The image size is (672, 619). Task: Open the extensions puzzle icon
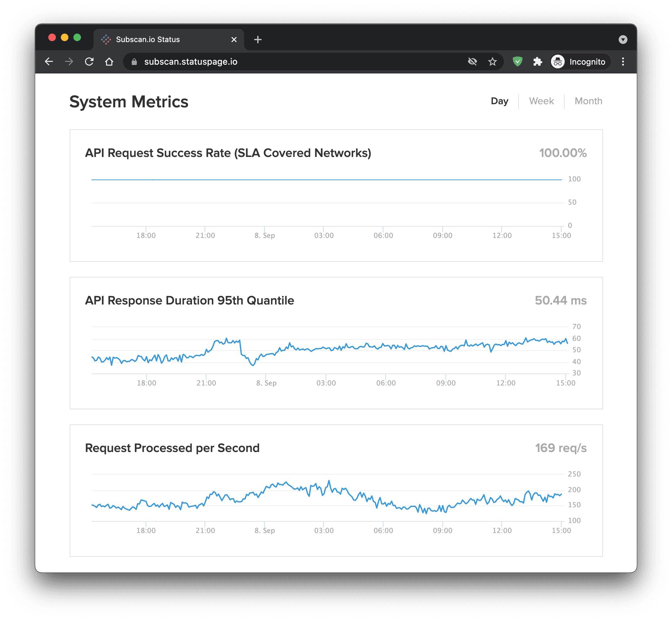tap(537, 62)
